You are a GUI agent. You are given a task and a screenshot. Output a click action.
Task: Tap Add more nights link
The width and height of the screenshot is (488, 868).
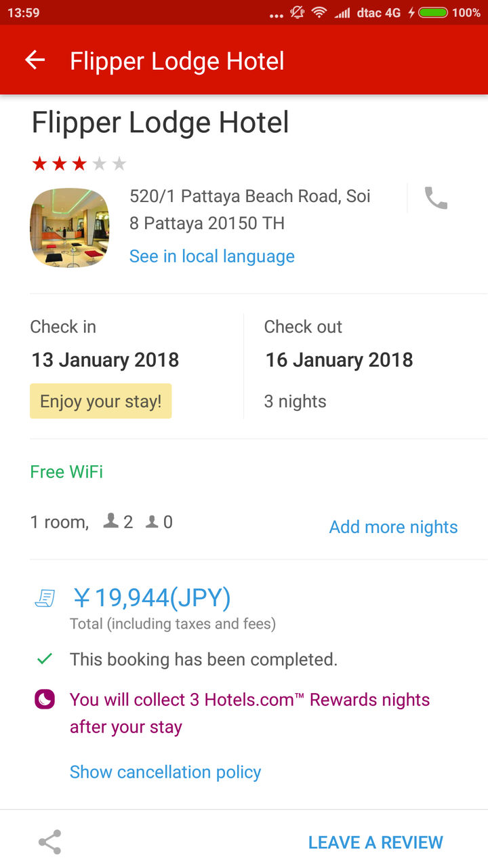394,527
